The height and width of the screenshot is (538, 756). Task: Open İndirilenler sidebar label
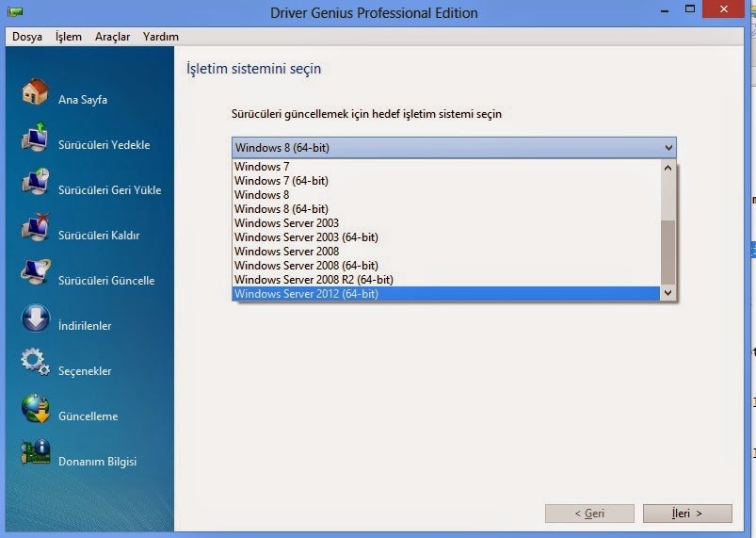[x=85, y=326]
